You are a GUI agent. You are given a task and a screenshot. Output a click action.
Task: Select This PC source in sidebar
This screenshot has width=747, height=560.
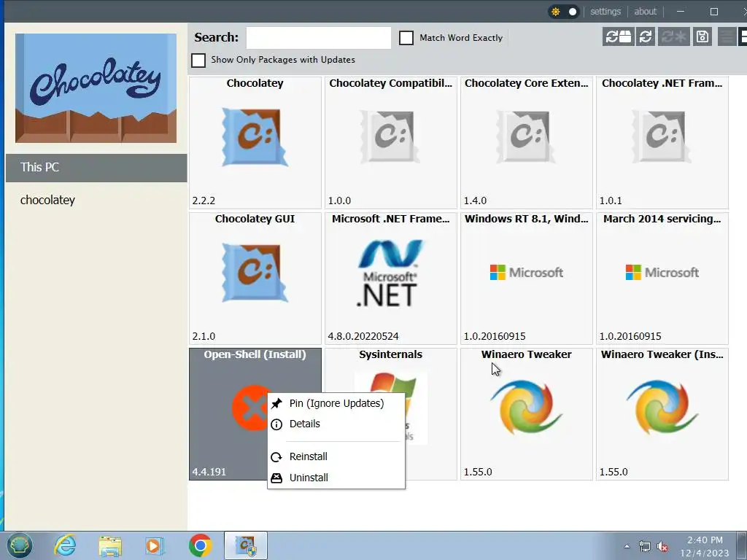pyautogui.click(x=96, y=168)
